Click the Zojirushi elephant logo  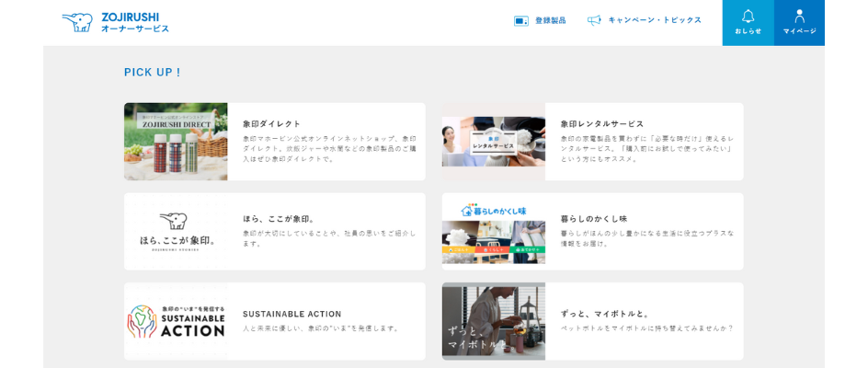77,22
